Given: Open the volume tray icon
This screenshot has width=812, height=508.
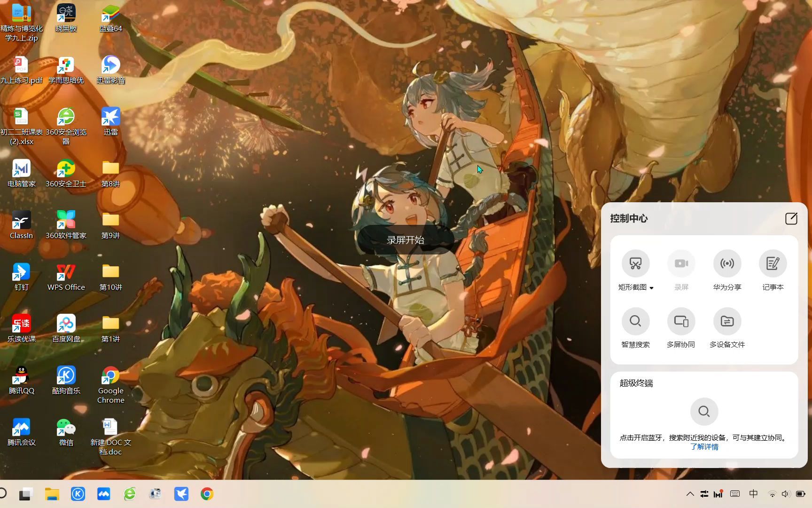Looking at the screenshot, I should (x=785, y=494).
